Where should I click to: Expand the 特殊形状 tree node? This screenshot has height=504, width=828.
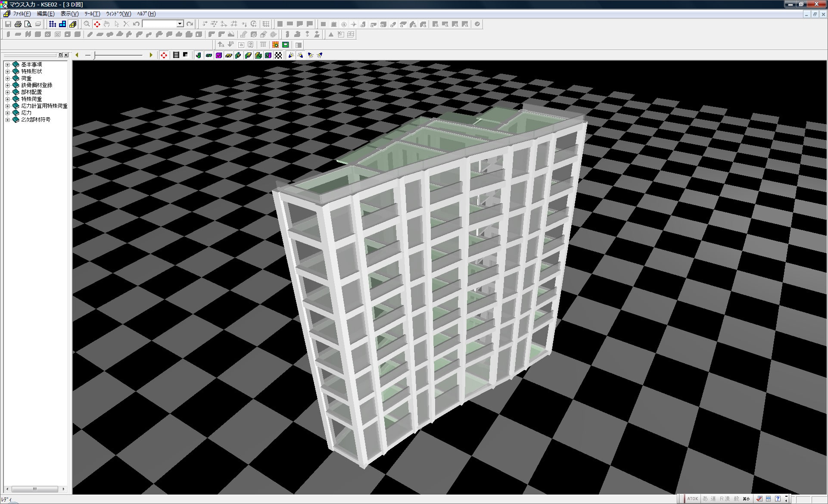7,72
